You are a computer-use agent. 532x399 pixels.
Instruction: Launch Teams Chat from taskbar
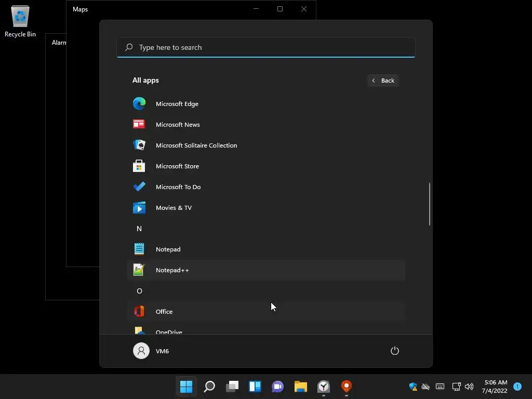click(277, 387)
